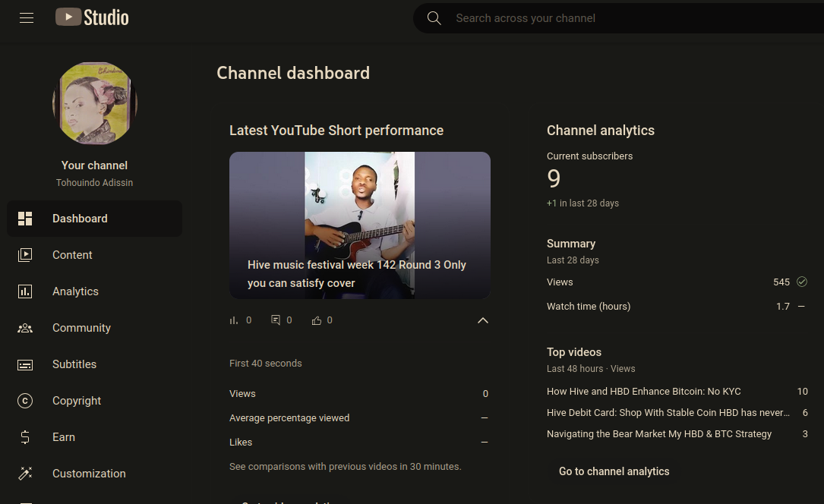This screenshot has height=504, width=824.
Task: Click the Analytics bar chart icon
Action: point(25,291)
